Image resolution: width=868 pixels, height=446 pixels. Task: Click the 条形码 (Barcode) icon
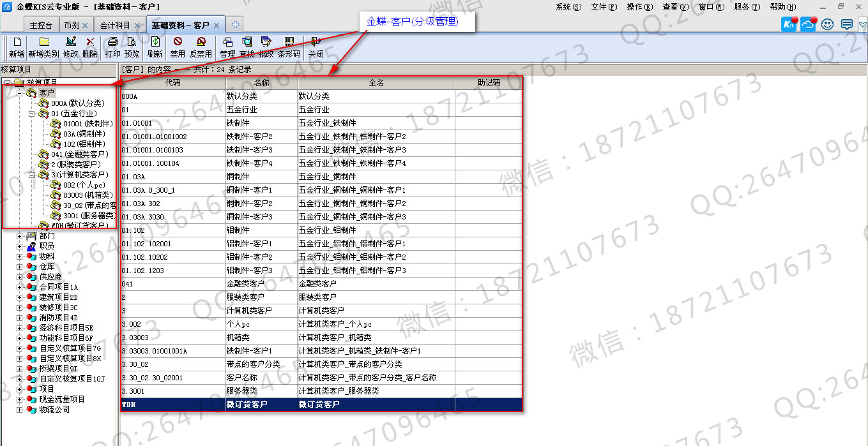point(289,43)
